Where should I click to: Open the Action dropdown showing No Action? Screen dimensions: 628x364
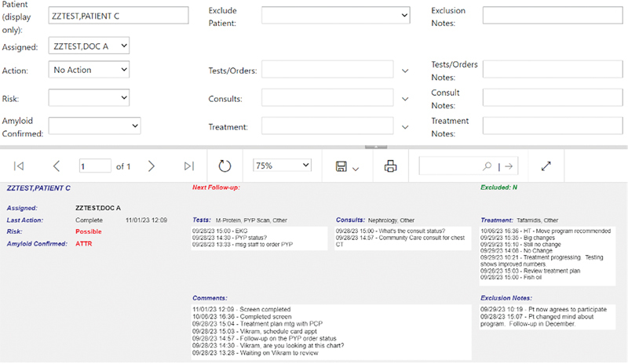(x=89, y=70)
